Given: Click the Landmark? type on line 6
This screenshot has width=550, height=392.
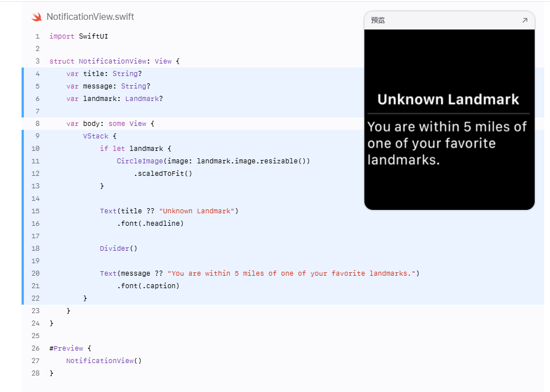Looking at the screenshot, I should 144,99.
